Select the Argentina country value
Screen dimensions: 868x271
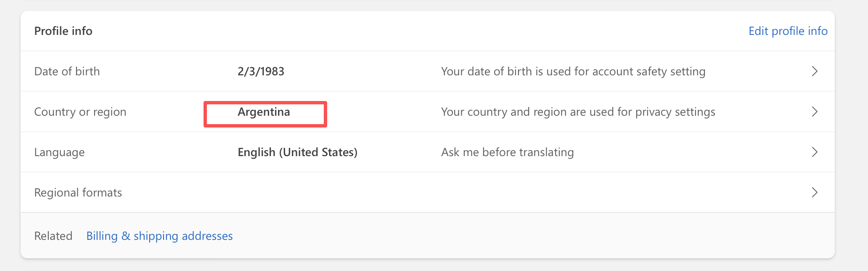point(264,112)
